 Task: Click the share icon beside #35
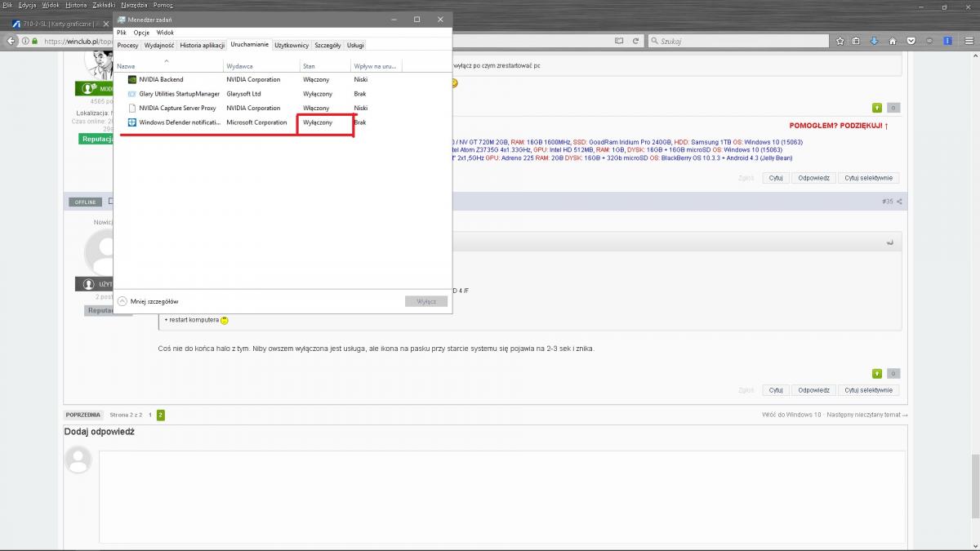[899, 201]
